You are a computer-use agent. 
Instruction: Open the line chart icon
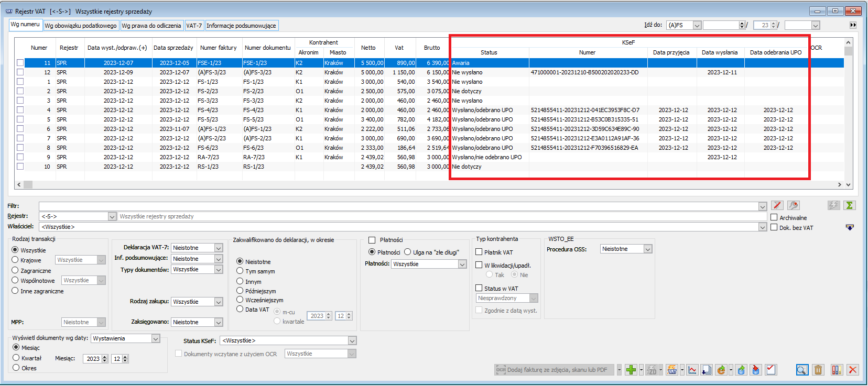pos(692,370)
